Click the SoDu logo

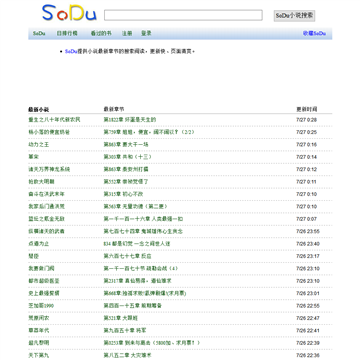[69, 13]
